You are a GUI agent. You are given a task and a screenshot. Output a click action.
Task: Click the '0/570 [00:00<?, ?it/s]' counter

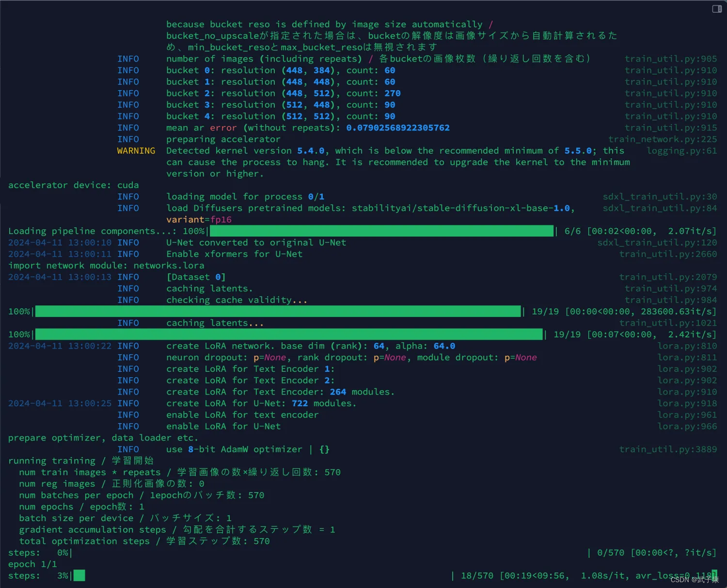[x=656, y=553]
